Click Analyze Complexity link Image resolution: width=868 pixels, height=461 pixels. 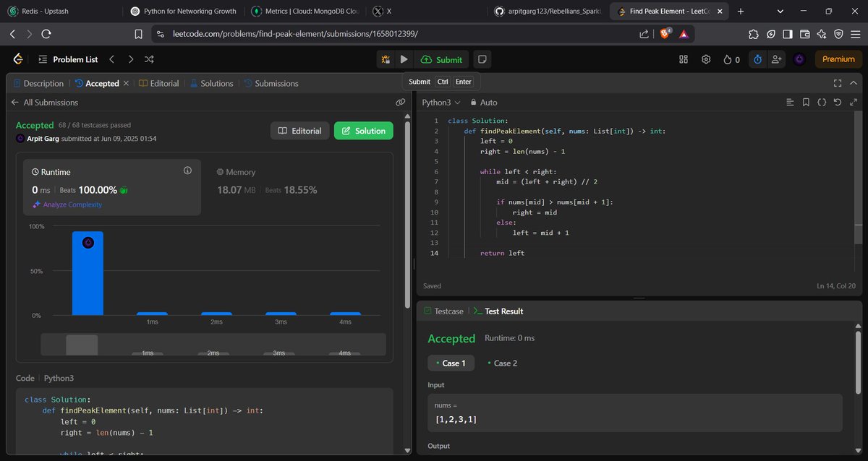point(67,204)
